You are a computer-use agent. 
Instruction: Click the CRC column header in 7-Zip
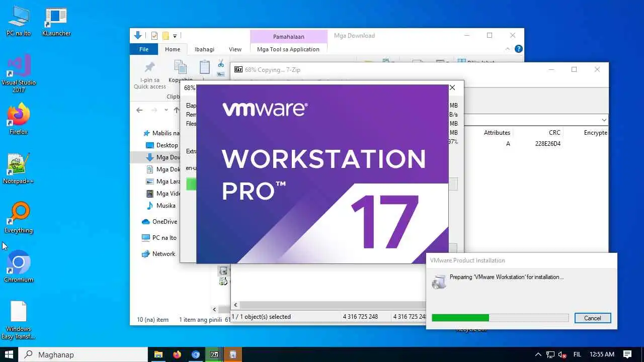(x=554, y=133)
